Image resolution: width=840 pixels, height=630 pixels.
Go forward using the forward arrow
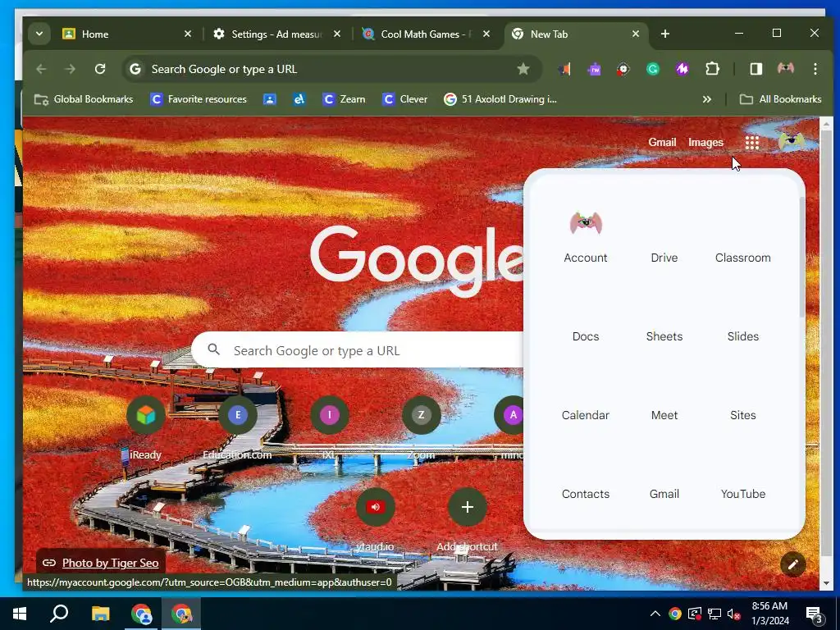71,69
